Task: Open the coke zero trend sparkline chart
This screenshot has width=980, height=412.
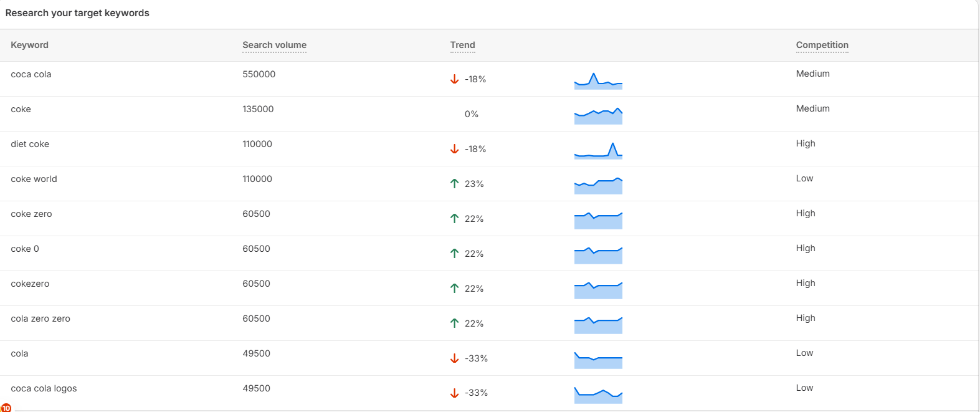Action: click(598, 220)
